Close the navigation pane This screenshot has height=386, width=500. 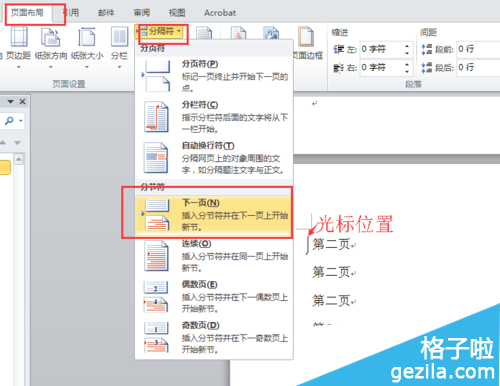click(22, 101)
